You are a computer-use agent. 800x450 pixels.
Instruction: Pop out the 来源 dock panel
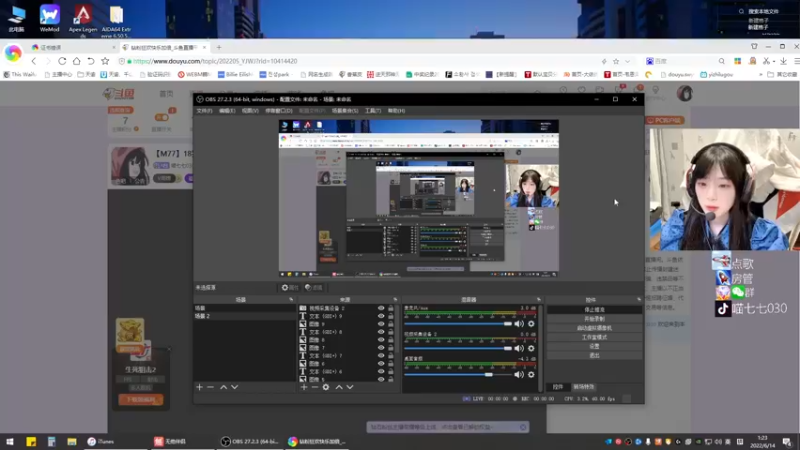(395, 299)
